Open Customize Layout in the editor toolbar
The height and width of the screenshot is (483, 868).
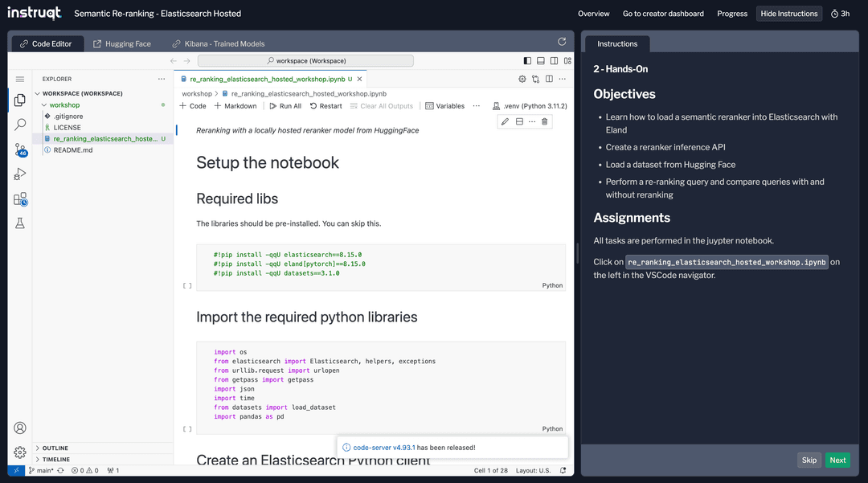(568, 60)
